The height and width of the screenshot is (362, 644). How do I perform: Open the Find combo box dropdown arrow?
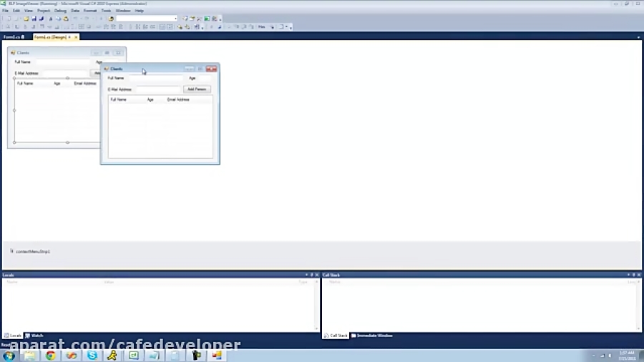[x=175, y=19]
